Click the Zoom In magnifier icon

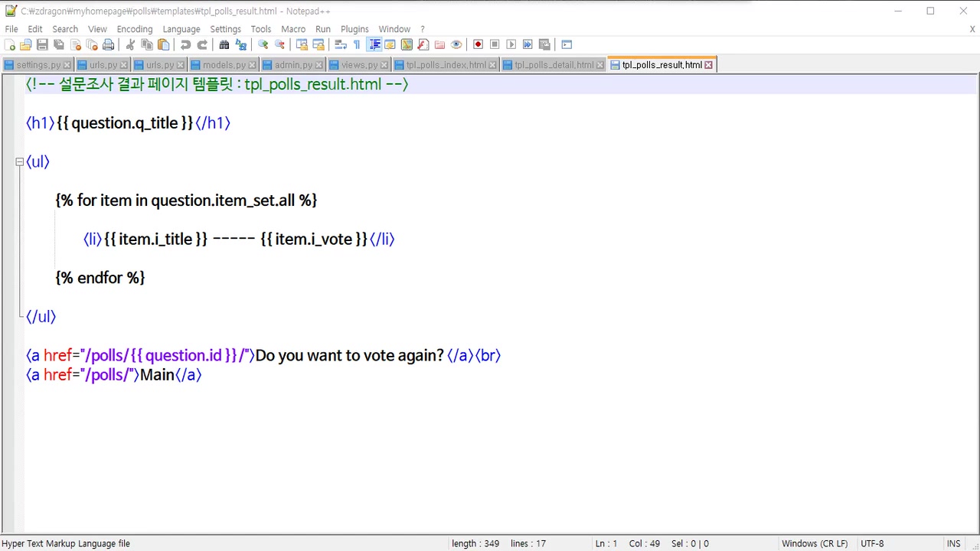(x=263, y=44)
